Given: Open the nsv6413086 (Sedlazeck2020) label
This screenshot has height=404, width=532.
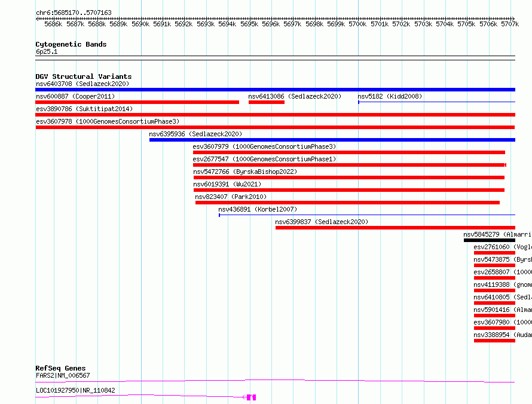Looking at the screenshot, I should tap(295, 96).
